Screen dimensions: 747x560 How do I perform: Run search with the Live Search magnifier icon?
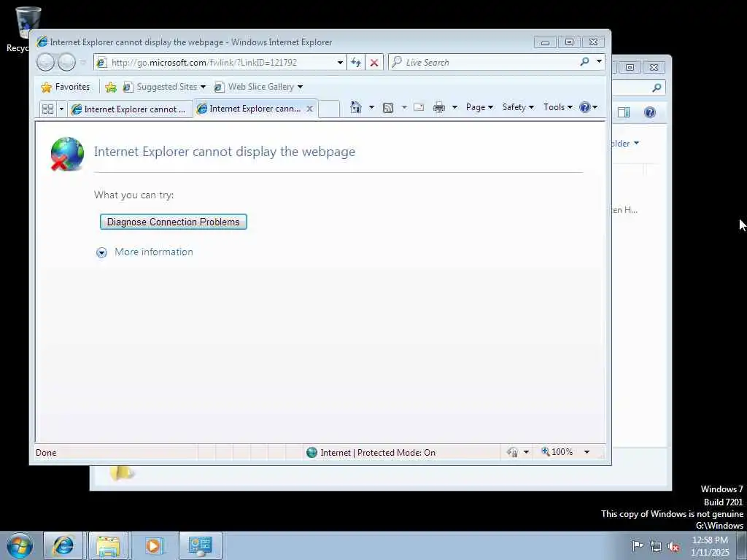coord(584,62)
